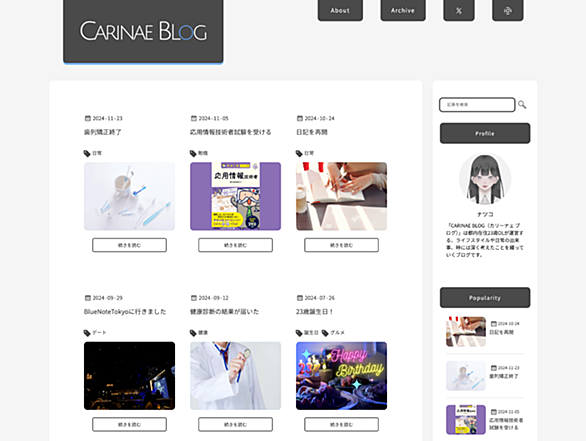Open post title 日記を再開 in main list
586x441 pixels.
click(312, 132)
